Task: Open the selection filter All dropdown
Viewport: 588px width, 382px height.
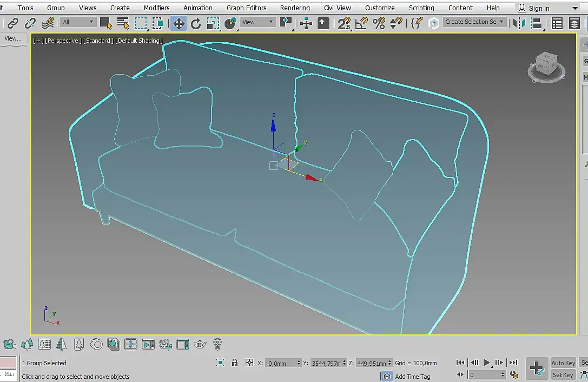Action: tap(78, 22)
